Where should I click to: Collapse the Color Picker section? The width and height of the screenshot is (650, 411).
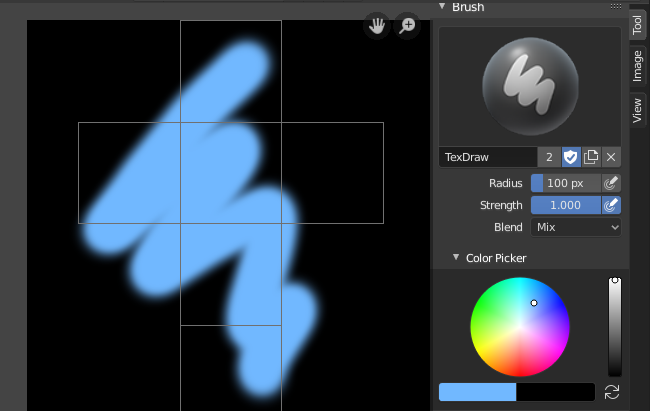pos(456,258)
